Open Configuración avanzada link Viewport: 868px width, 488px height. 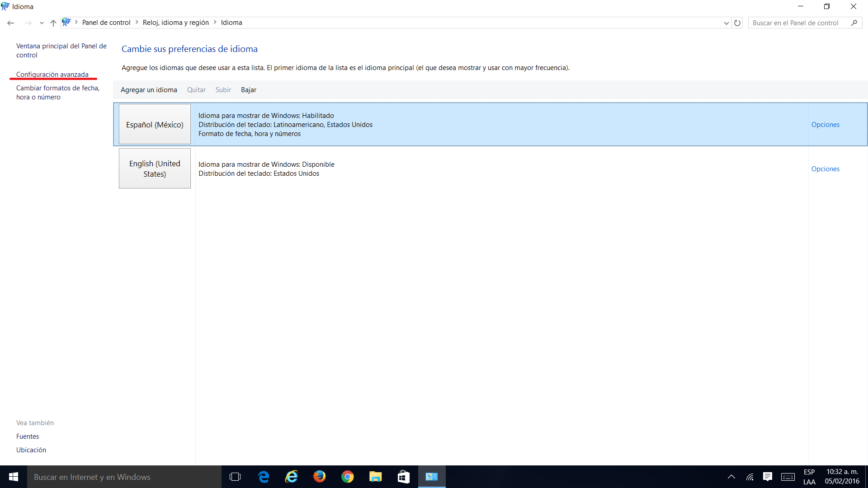tap(52, 75)
